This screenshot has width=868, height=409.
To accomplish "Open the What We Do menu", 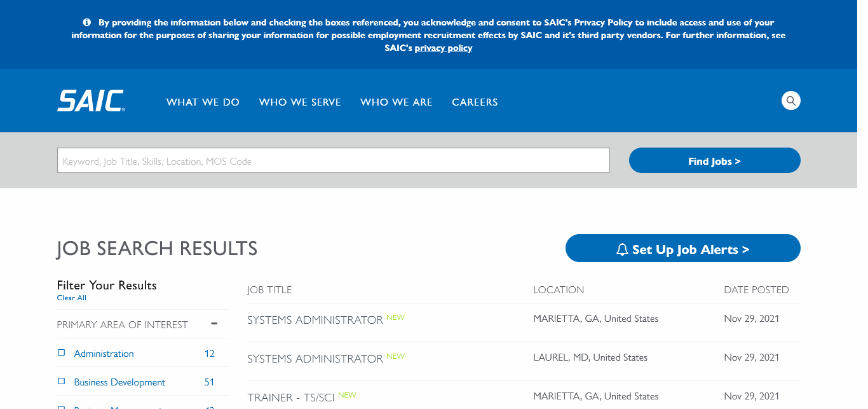I will [203, 102].
